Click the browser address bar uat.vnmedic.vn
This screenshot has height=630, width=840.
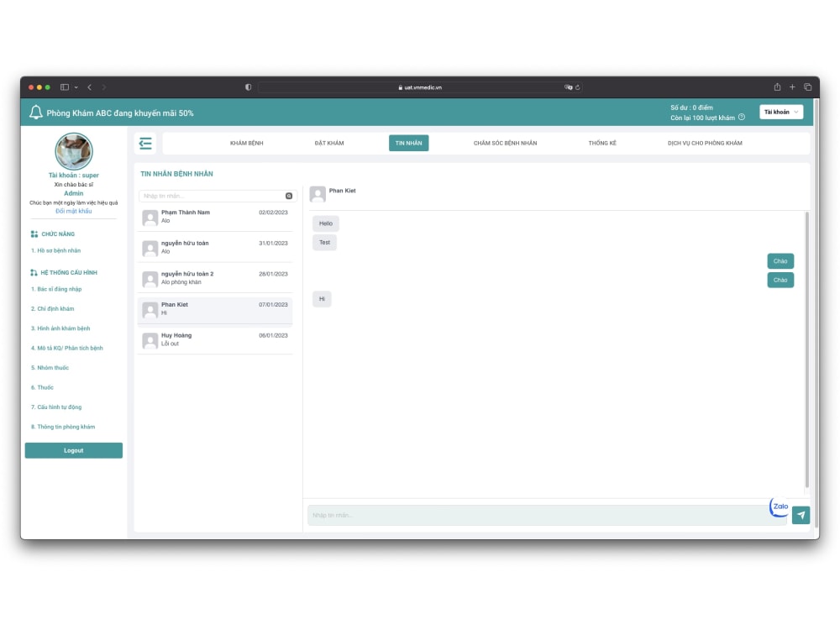point(421,87)
